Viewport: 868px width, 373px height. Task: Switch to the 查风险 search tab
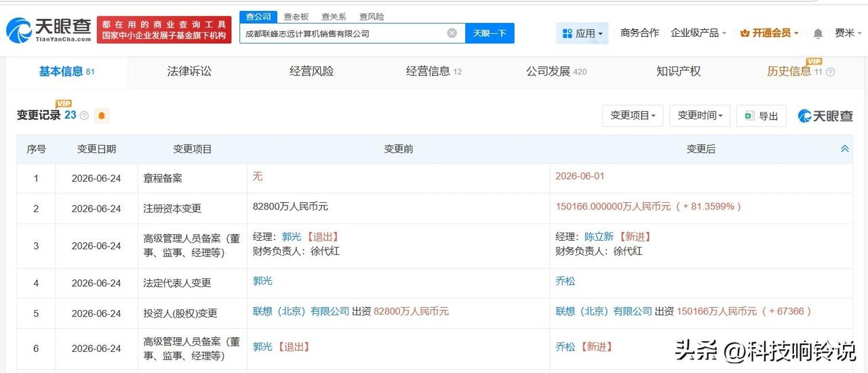pyautogui.click(x=372, y=16)
